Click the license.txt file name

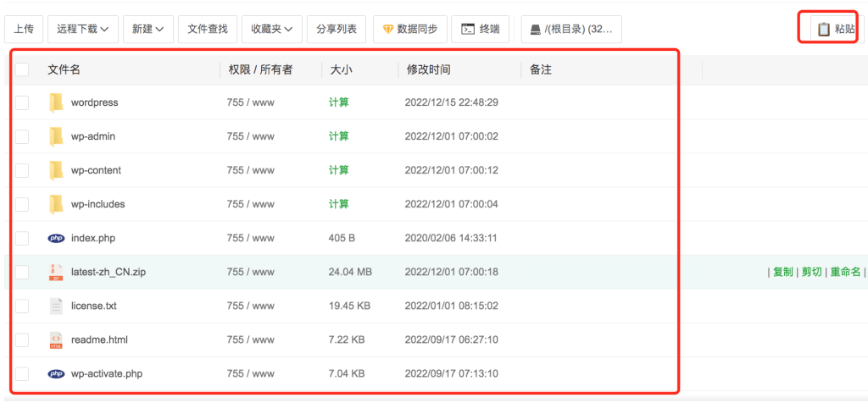(x=94, y=306)
